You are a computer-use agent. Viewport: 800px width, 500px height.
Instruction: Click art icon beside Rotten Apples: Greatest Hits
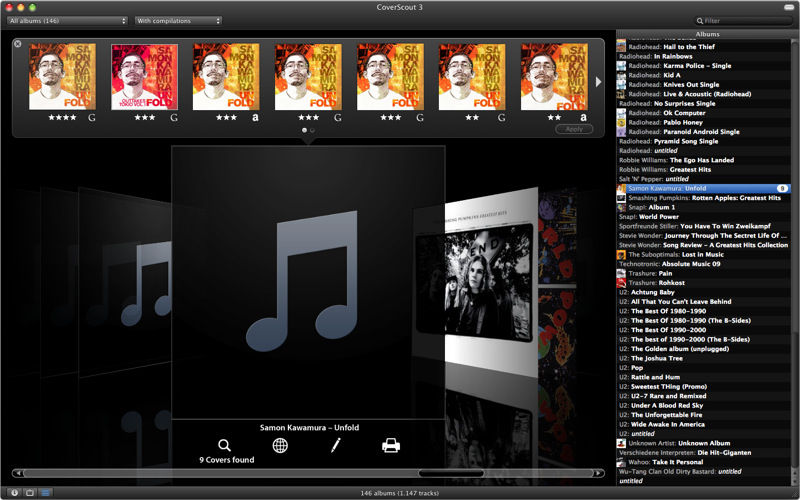click(621, 198)
